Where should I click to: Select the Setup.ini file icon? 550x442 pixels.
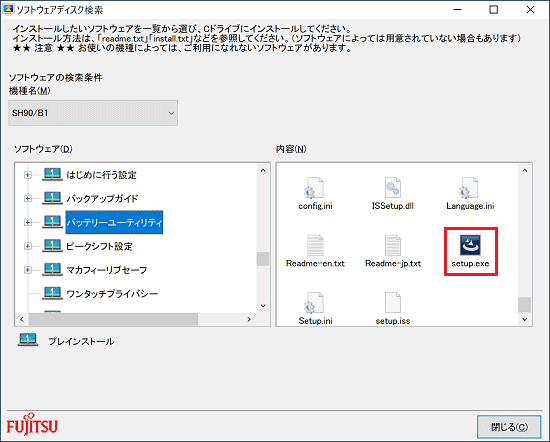tap(314, 303)
